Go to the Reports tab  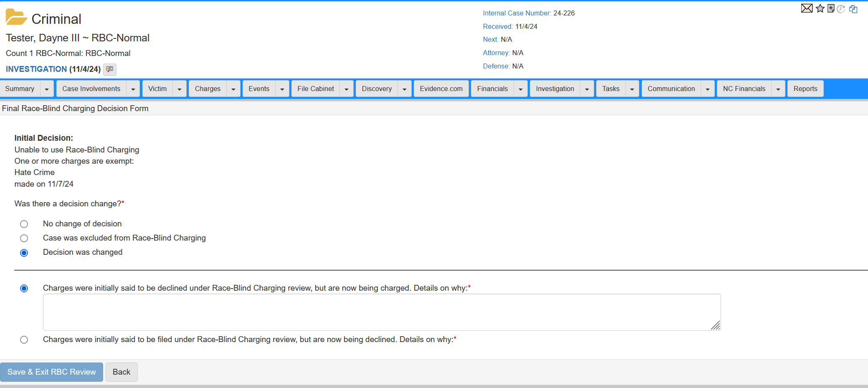[x=805, y=89]
